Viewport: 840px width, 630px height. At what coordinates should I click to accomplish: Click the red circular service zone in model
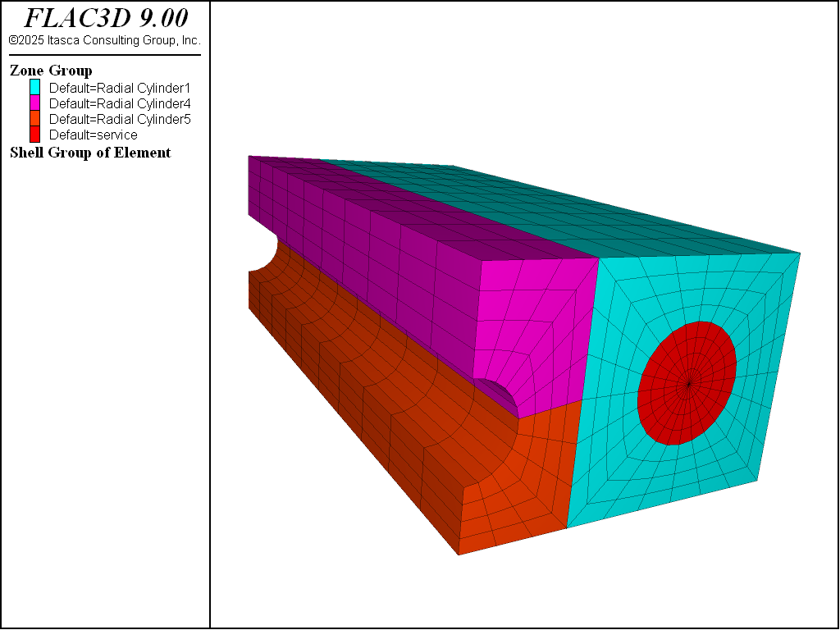687,383
